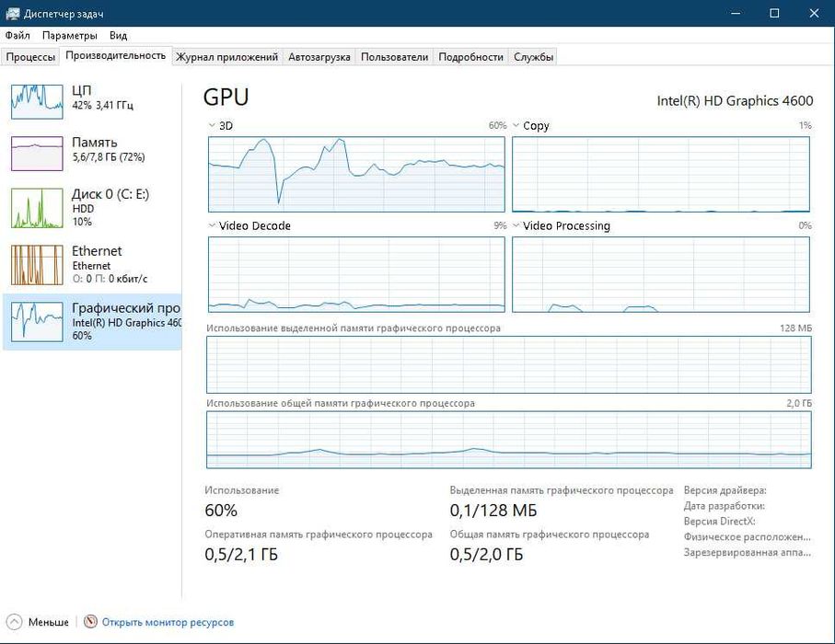Click the О: 0 П: 0 кбит/с value
Screen dimensions: 835x644
point(110,279)
